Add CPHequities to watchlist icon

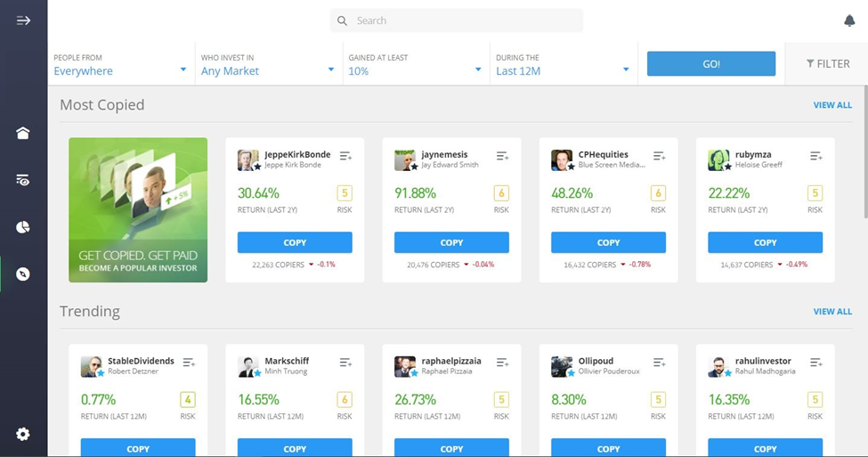659,156
